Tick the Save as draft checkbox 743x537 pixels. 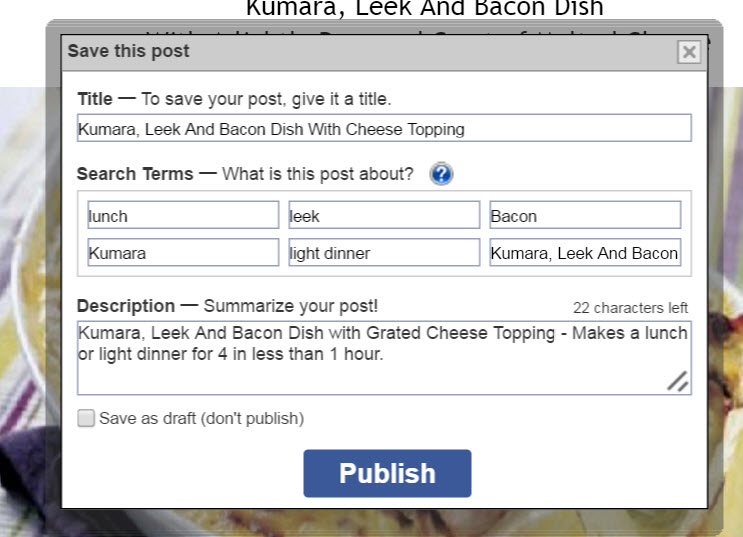click(x=87, y=418)
